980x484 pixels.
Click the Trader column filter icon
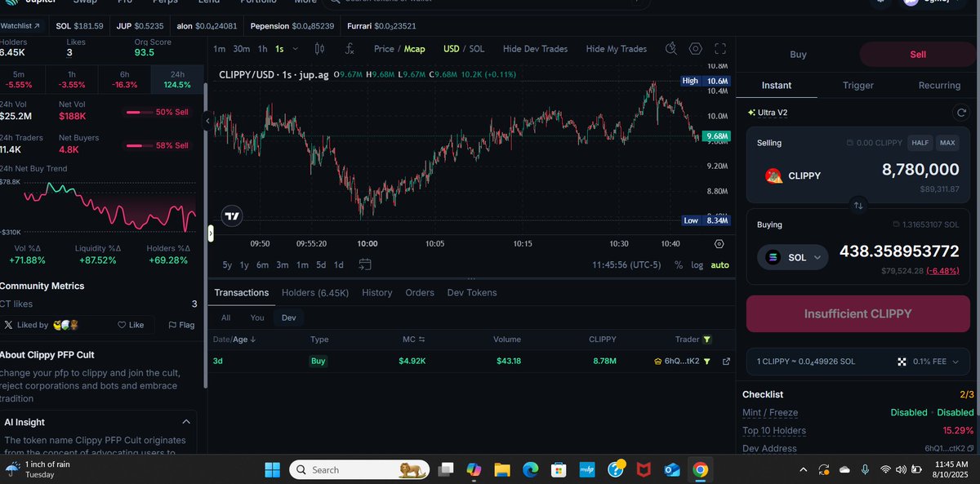(707, 340)
